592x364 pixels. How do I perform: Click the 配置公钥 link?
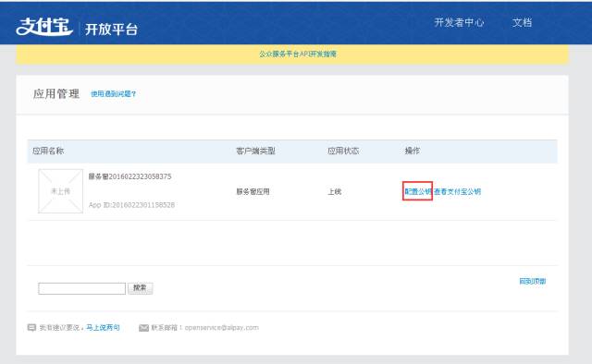pos(417,191)
